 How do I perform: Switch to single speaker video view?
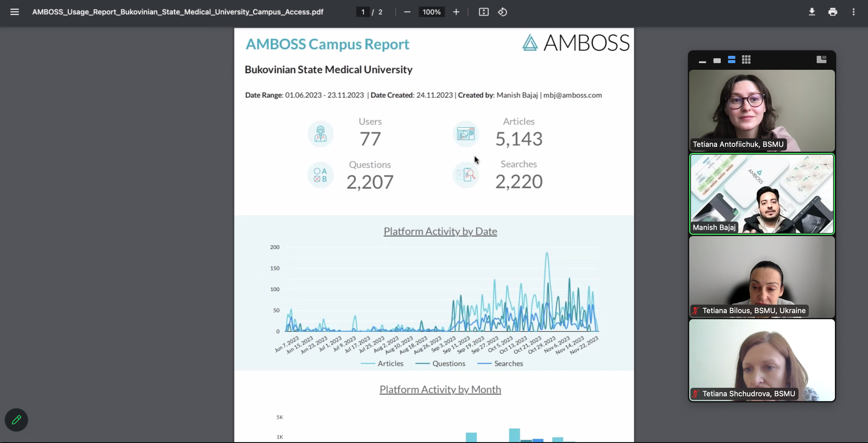tap(717, 61)
